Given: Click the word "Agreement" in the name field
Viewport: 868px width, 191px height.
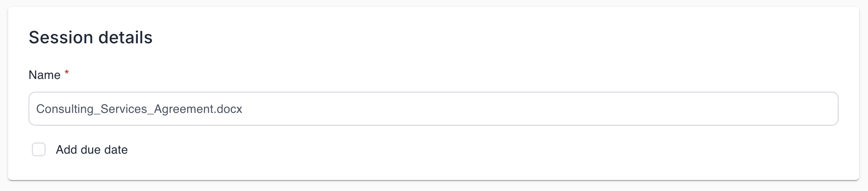Looking at the screenshot, I should (183, 109).
